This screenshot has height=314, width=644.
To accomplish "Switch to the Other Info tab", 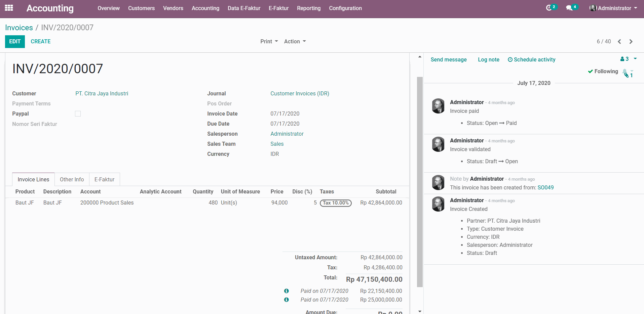I will (x=72, y=180).
